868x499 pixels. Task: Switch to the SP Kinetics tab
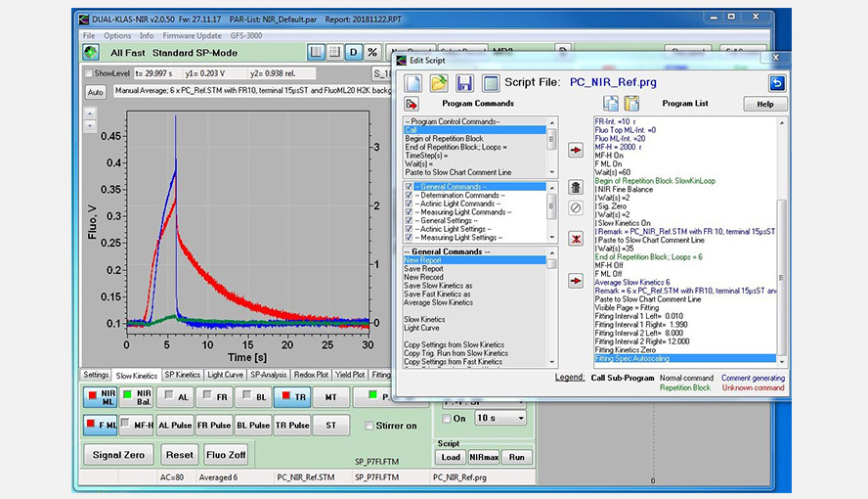point(183,375)
